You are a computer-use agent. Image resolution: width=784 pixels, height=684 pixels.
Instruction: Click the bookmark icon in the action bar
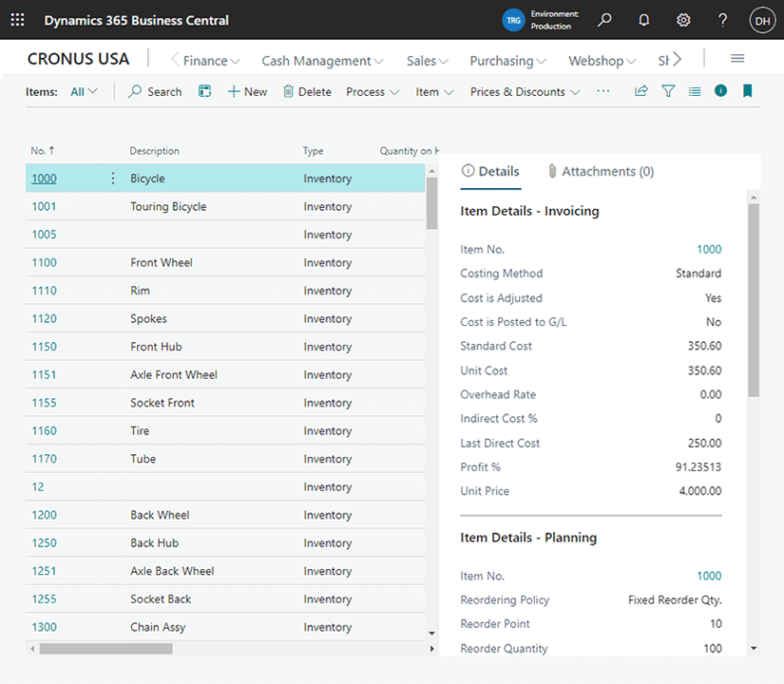point(748,90)
